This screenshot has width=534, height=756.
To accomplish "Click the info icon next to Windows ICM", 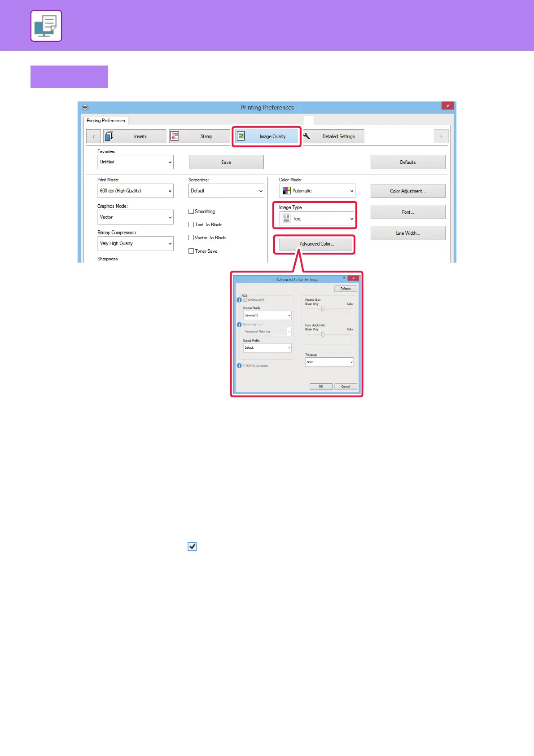I will [x=239, y=300].
